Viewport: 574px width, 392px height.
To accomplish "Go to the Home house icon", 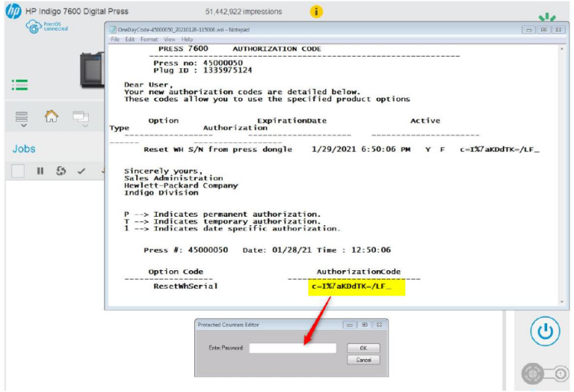I will click(51, 116).
